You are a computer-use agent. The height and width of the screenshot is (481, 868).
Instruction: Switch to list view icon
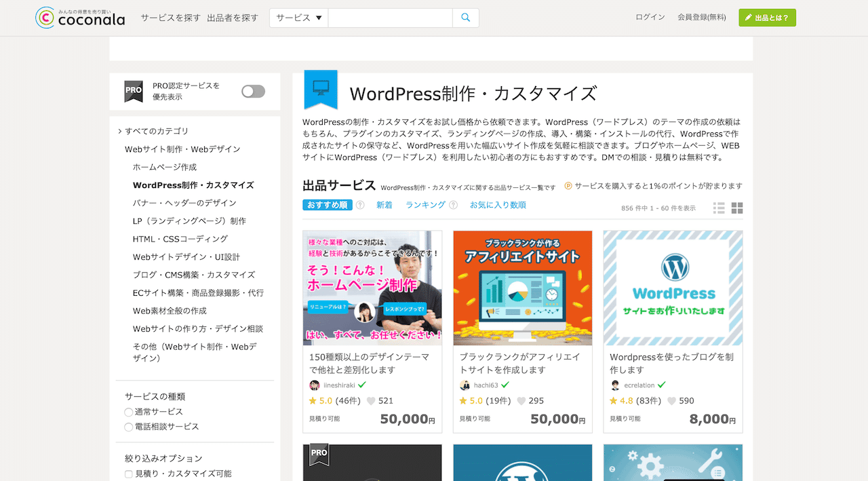[x=719, y=208]
